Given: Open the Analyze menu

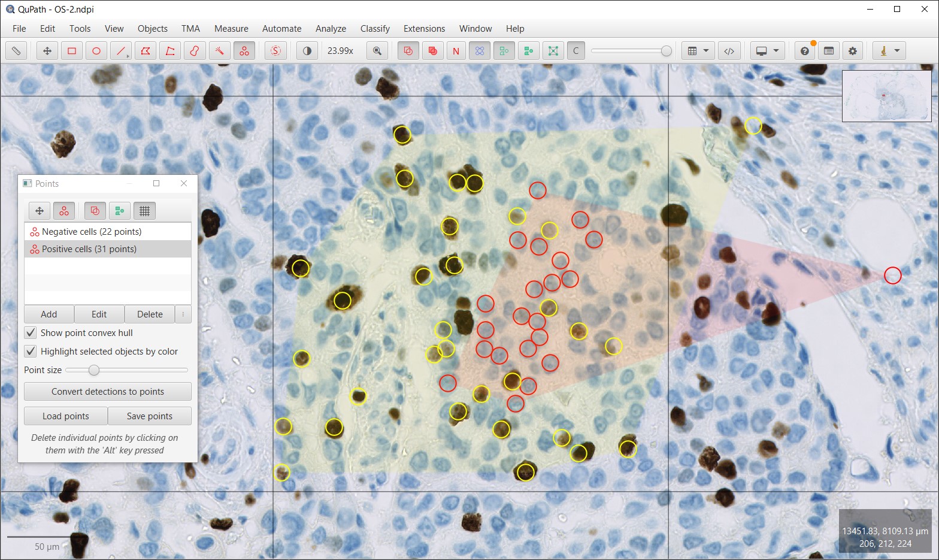Looking at the screenshot, I should tap(331, 29).
